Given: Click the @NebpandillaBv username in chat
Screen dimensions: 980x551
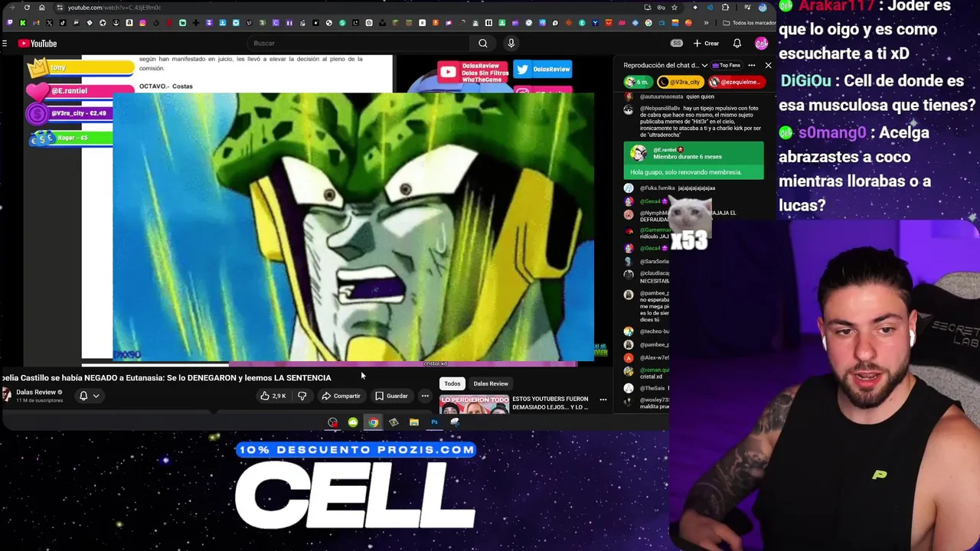Looking at the screenshot, I should pyautogui.click(x=661, y=109).
